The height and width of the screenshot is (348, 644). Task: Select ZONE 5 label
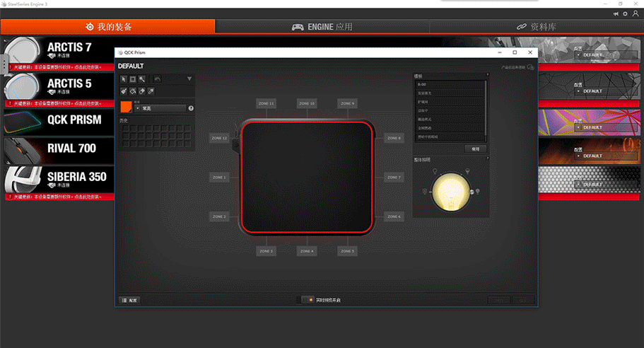tap(348, 251)
